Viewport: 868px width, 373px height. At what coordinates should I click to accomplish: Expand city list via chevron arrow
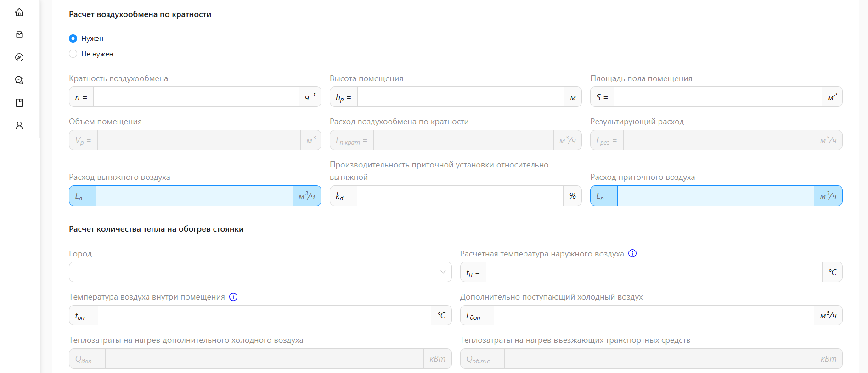[443, 272]
